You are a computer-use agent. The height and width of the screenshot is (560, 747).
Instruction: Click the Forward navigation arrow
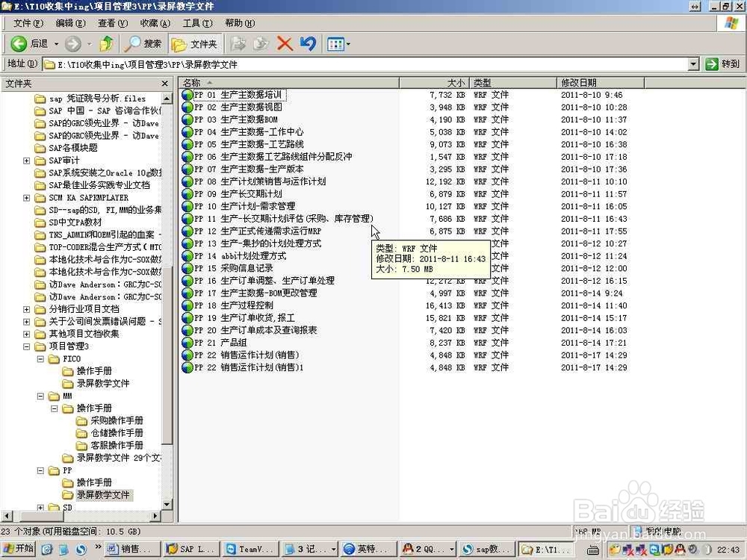coord(73,44)
